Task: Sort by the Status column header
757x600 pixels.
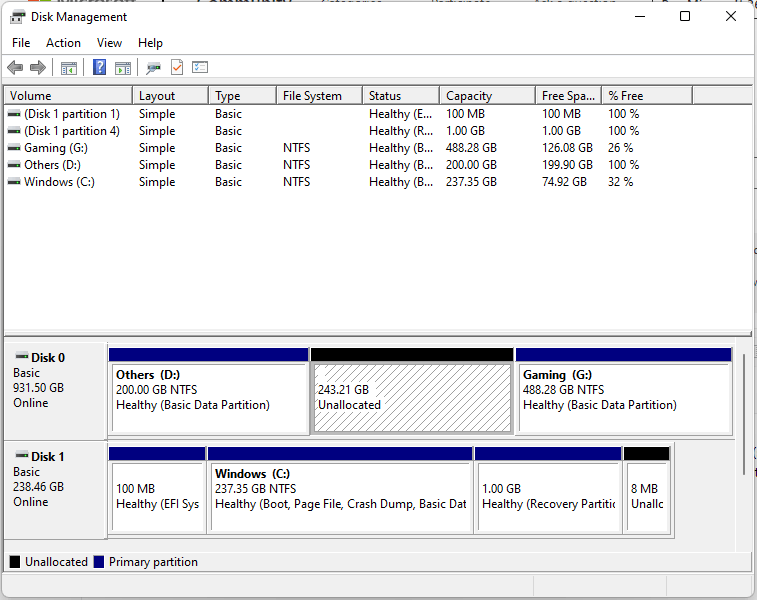Action: 401,96
